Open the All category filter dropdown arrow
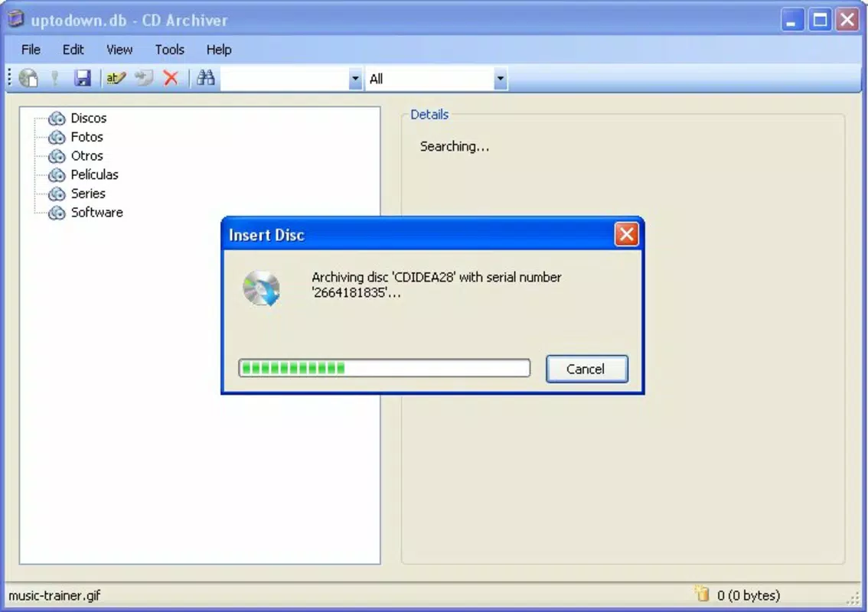The width and height of the screenshot is (868, 612). pos(501,79)
